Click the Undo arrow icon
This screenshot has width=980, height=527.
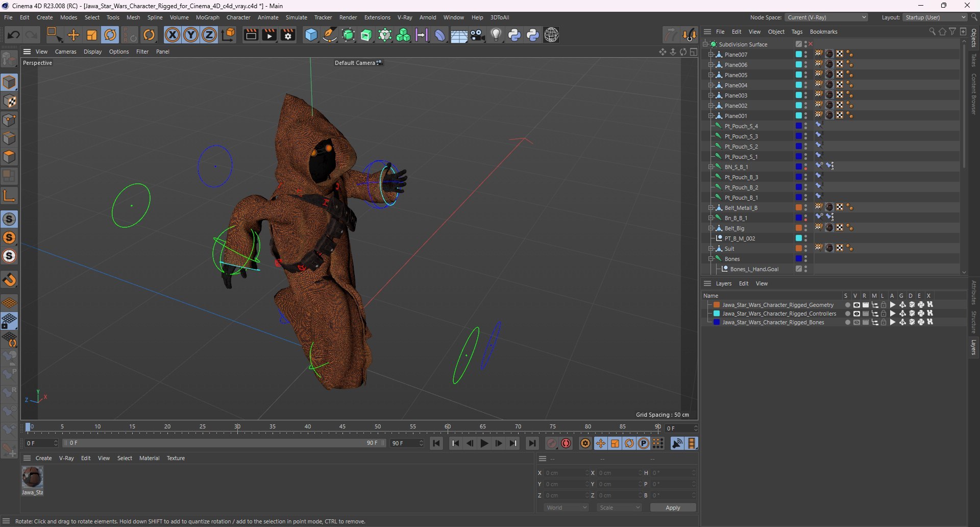[14, 35]
